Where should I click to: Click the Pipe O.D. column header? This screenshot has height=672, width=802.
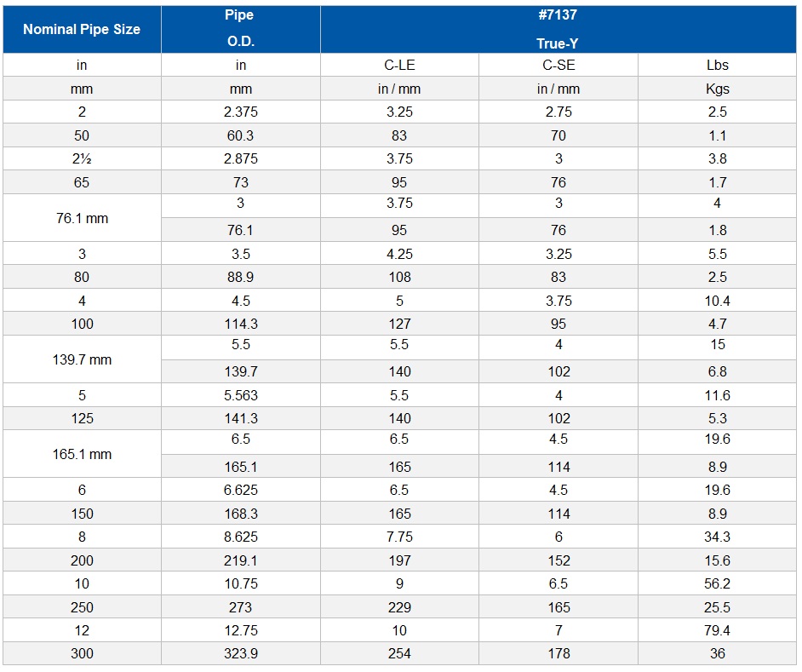(241, 29)
